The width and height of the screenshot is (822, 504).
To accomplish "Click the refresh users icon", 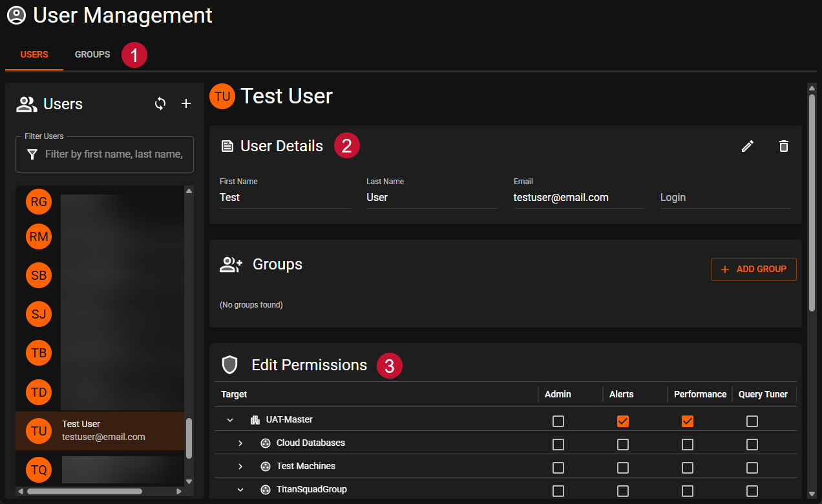I will (160, 103).
